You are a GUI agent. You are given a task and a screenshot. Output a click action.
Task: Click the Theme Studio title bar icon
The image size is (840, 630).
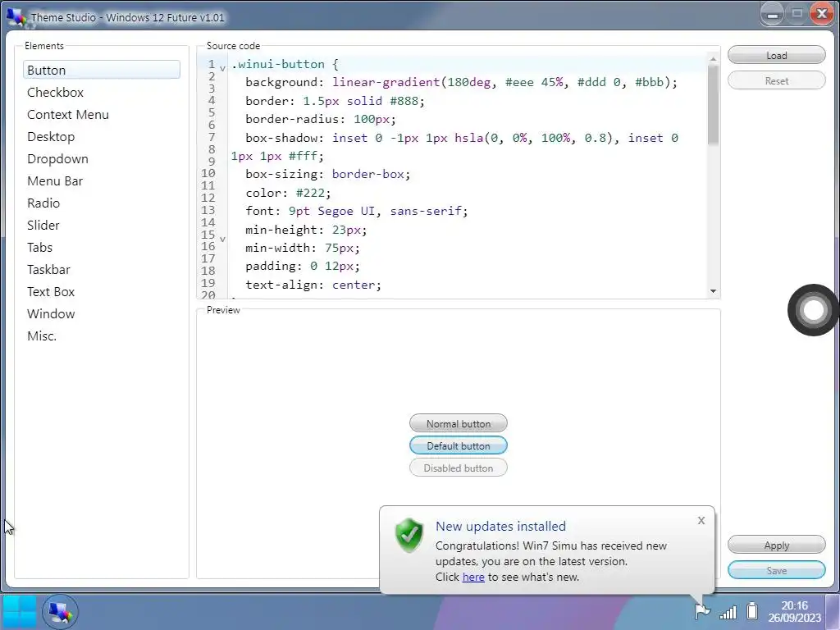pyautogui.click(x=16, y=17)
